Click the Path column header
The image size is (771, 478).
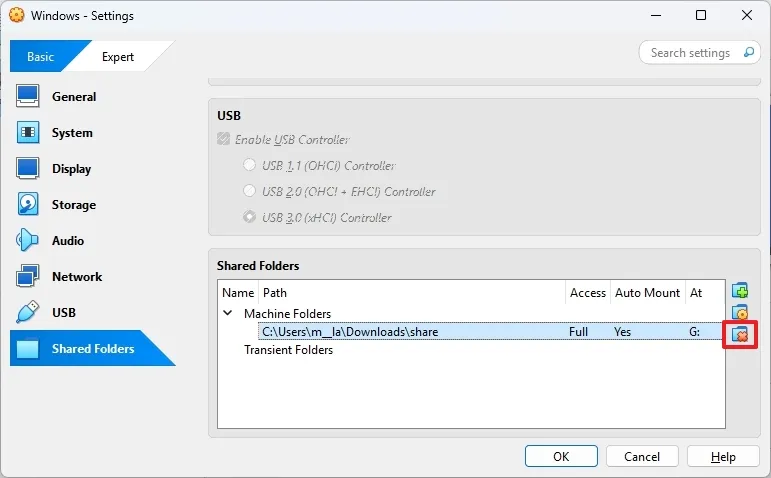click(412, 293)
